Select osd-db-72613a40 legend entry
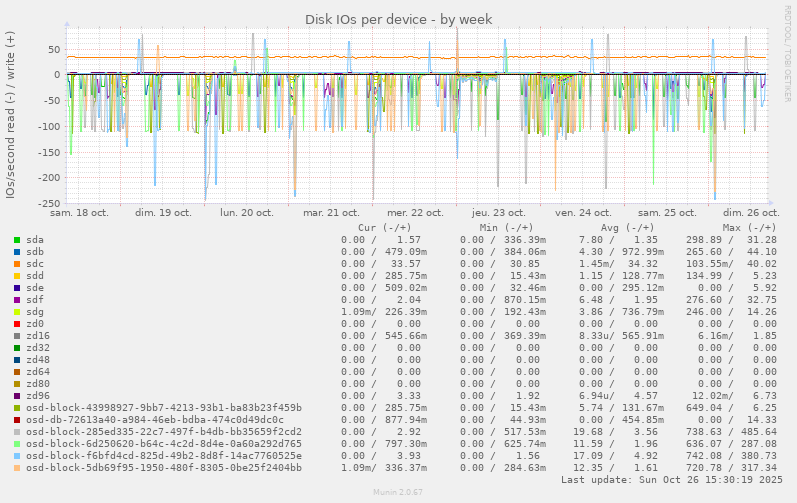This screenshot has width=797, height=503. tap(154, 420)
